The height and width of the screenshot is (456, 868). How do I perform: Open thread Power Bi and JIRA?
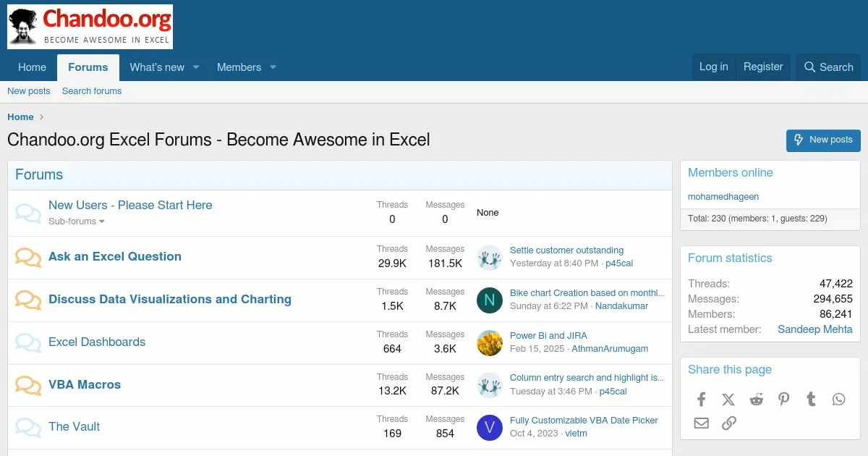548,336
